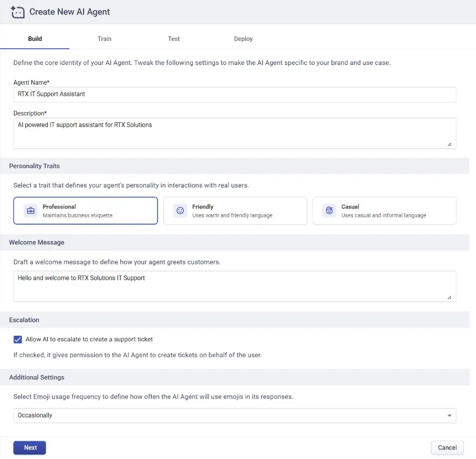
Task: Choose the Friendly personality trait card
Action: (x=235, y=211)
